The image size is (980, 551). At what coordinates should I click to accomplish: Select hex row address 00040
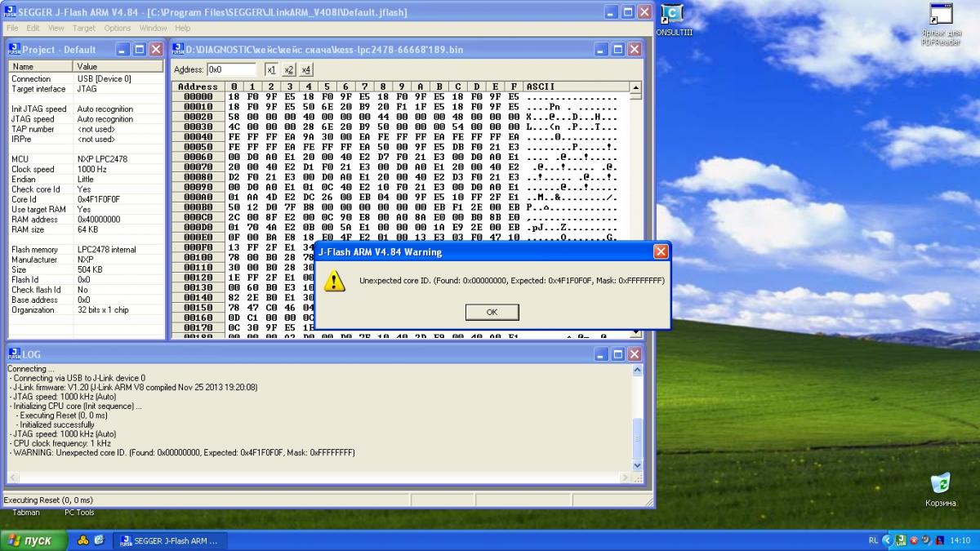198,136
